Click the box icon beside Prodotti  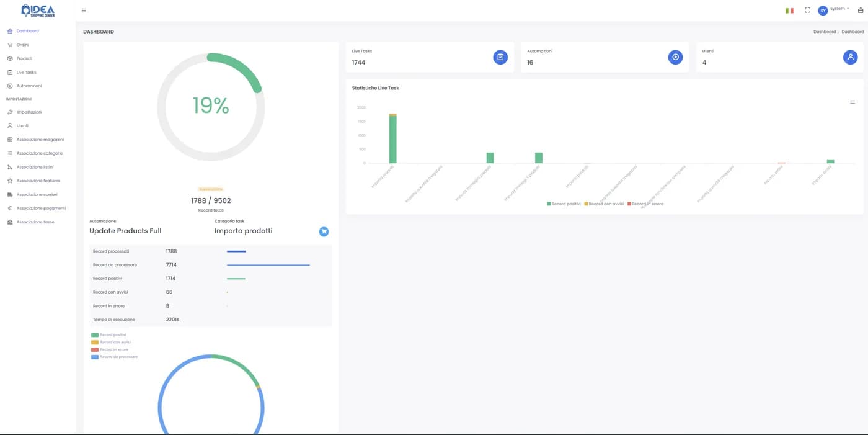(x=10, y=58)
